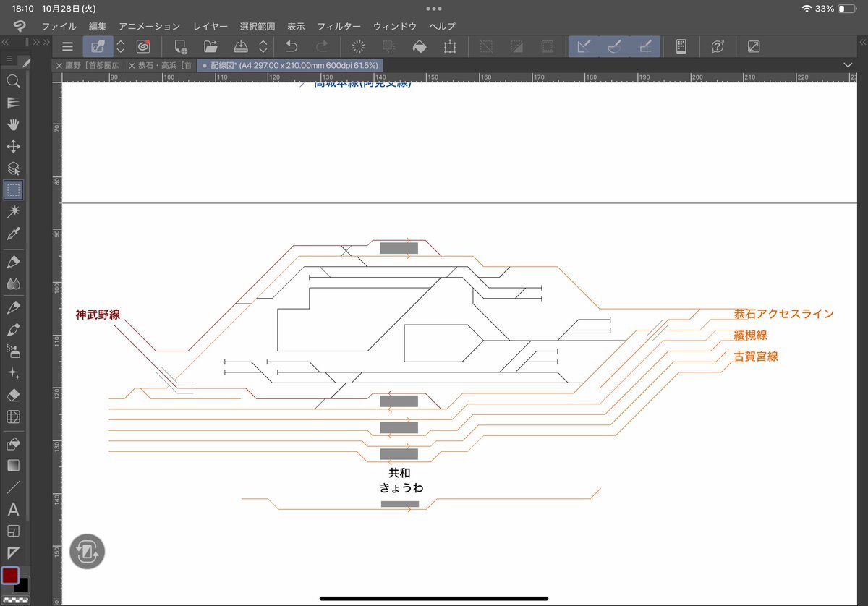Select the Gradient tool

(x=13, y=465)
